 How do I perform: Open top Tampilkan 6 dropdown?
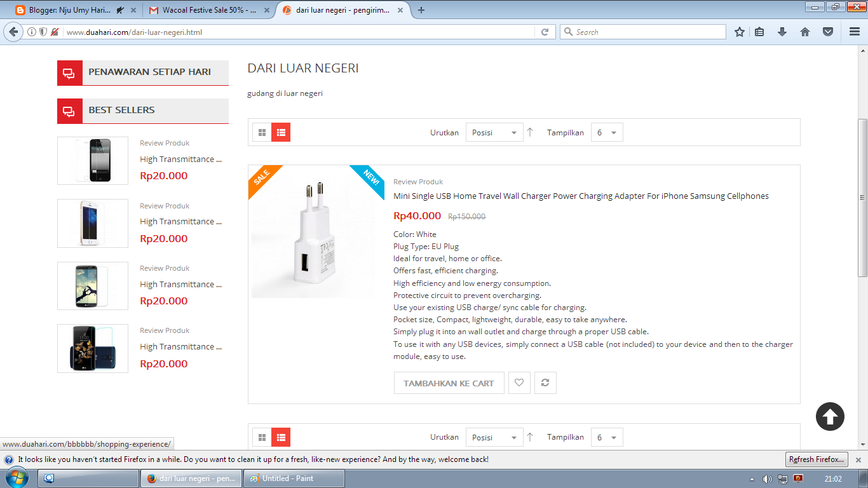click(607, 132)
